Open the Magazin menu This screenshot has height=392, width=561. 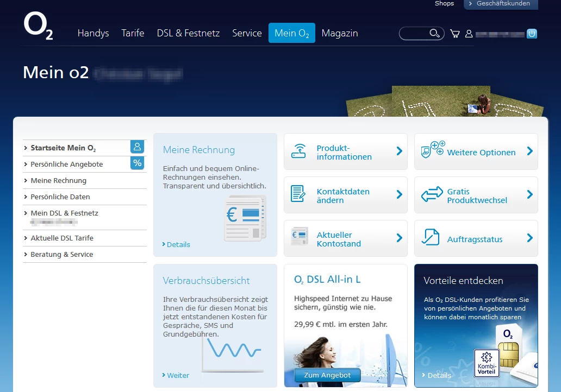(340, 33)
